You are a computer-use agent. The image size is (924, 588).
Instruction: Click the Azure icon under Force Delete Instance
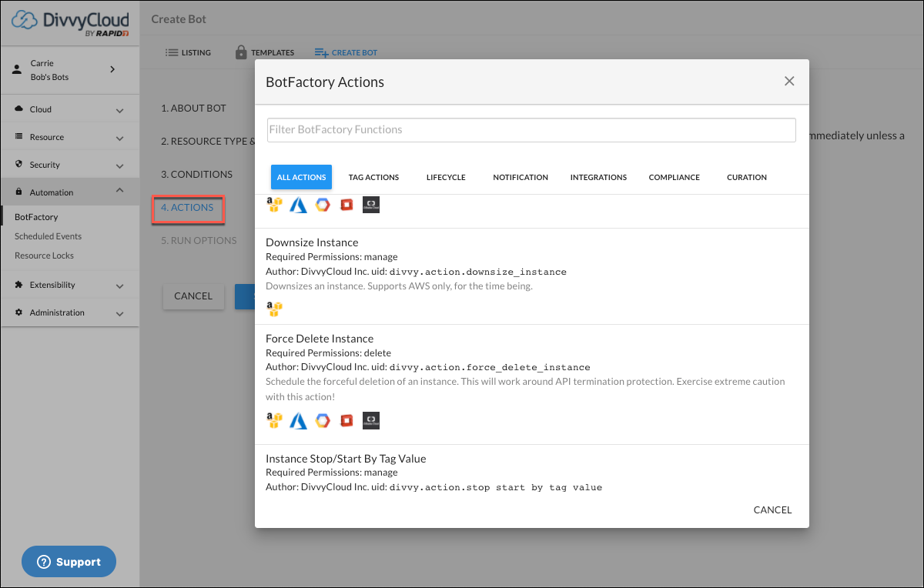click(x=298, y=420)
